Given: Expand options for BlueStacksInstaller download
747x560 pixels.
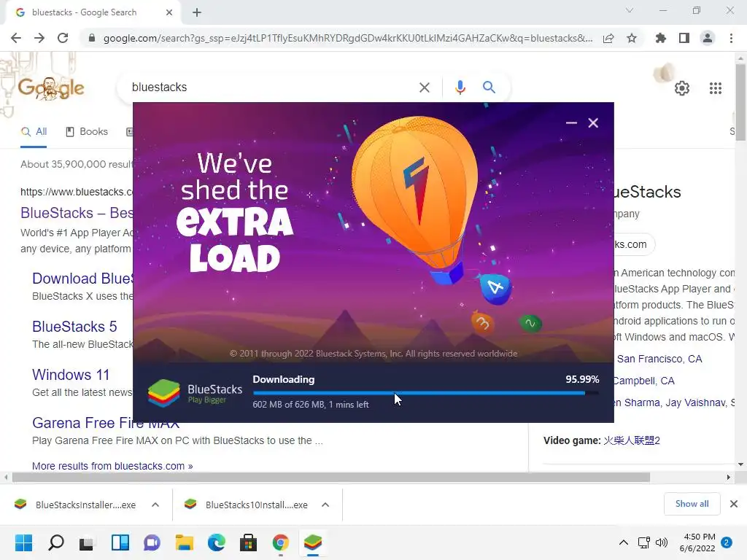Looking at the screenshot, I should 155,505.
